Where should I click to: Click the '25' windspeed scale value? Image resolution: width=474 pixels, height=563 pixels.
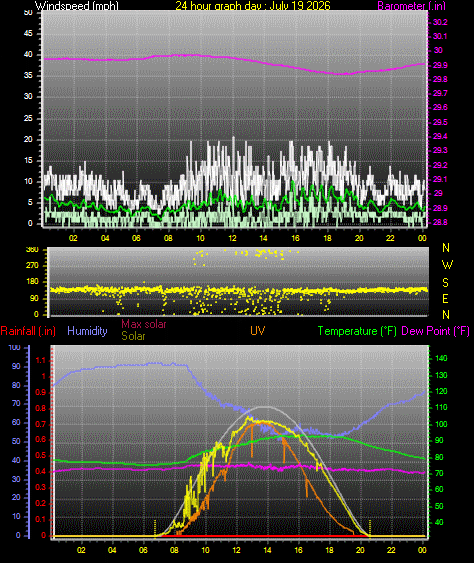tap(28, 118)
